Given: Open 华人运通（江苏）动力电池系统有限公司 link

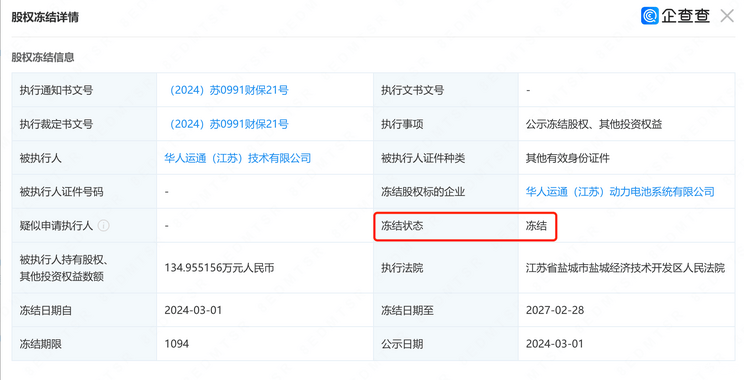Looking at the screenshot, I should pyautogui.click(x=620, y=192).
